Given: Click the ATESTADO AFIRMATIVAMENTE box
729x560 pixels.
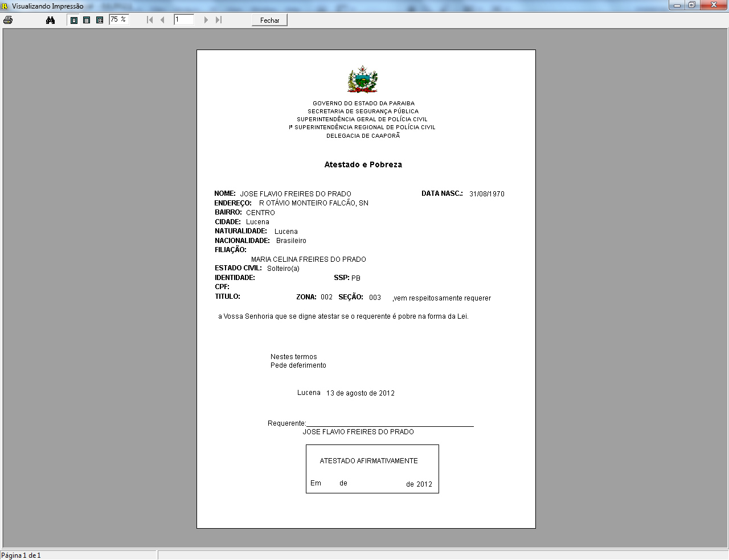Looking at the screenshot, I should [372, 468].
